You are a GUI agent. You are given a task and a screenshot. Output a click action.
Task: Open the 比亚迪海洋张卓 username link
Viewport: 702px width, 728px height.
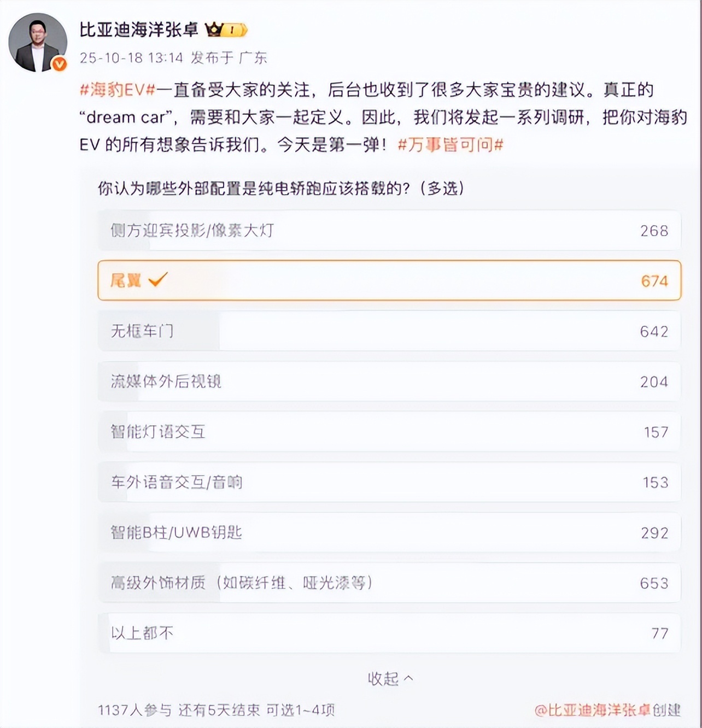[x=139, y=30]
